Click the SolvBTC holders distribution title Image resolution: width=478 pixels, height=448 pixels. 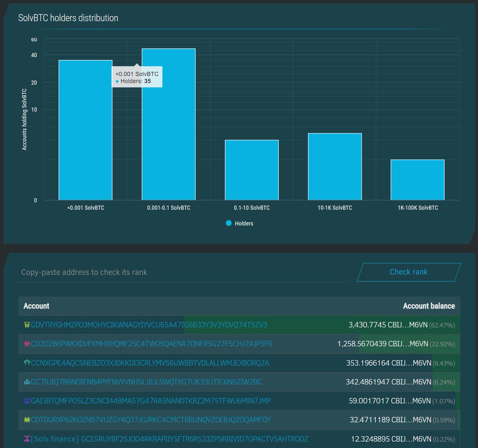click(x=68, y=18)
